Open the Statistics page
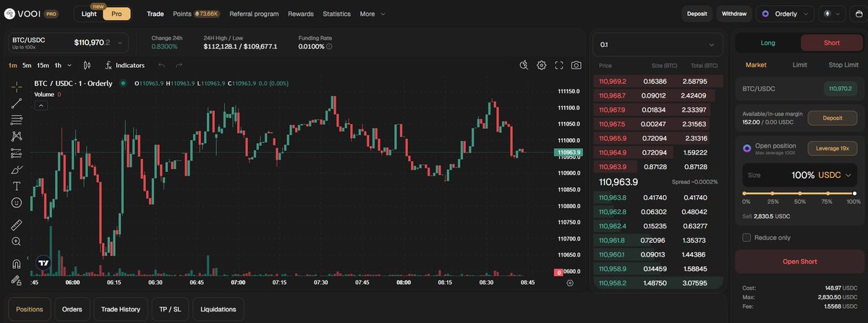This screenshot has width=868, height=323. (336, 14)
